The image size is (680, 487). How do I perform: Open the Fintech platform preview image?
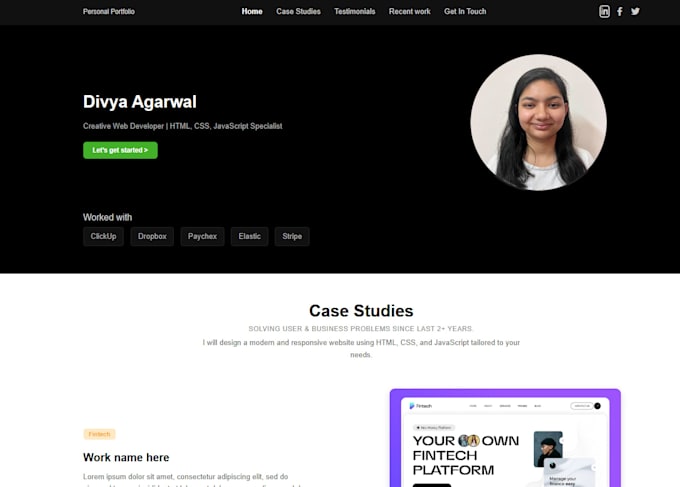click(505, 438)
